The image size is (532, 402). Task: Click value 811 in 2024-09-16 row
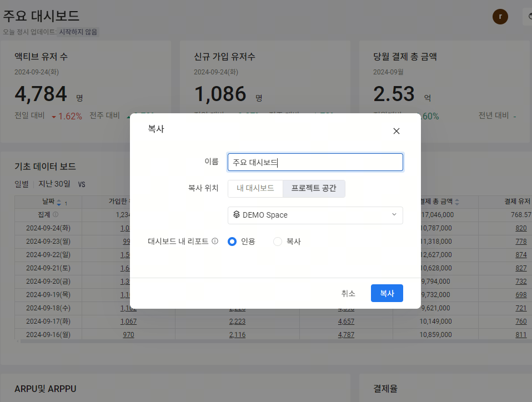click(521, 335)
